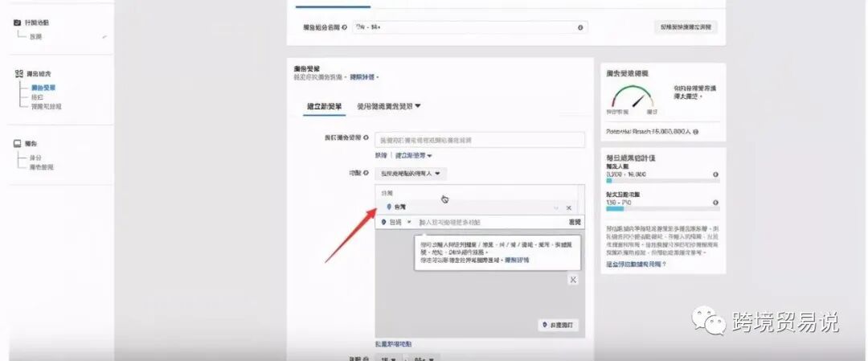Click feedback question link in estimate panel
Image resolution: width=868 pixels, height=361 pixels.
click(x=636, y=264)
